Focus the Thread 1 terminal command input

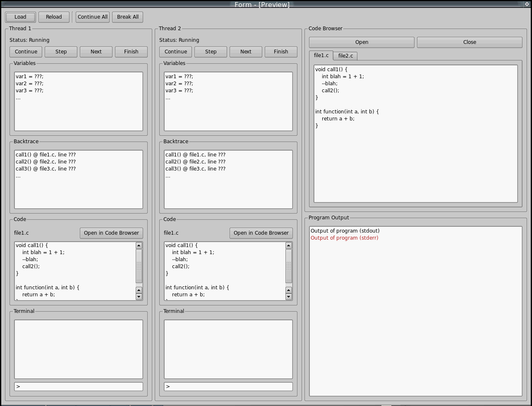pos(79,387)
